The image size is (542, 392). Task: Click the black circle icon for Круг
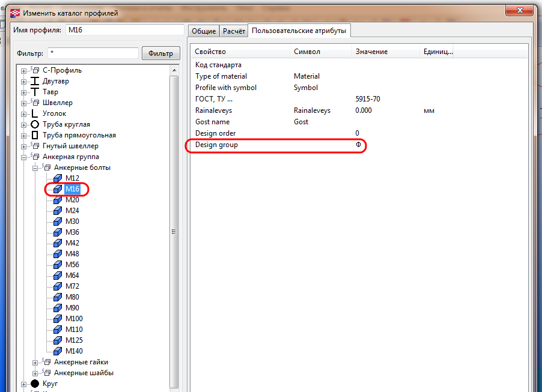coord(35,384)
